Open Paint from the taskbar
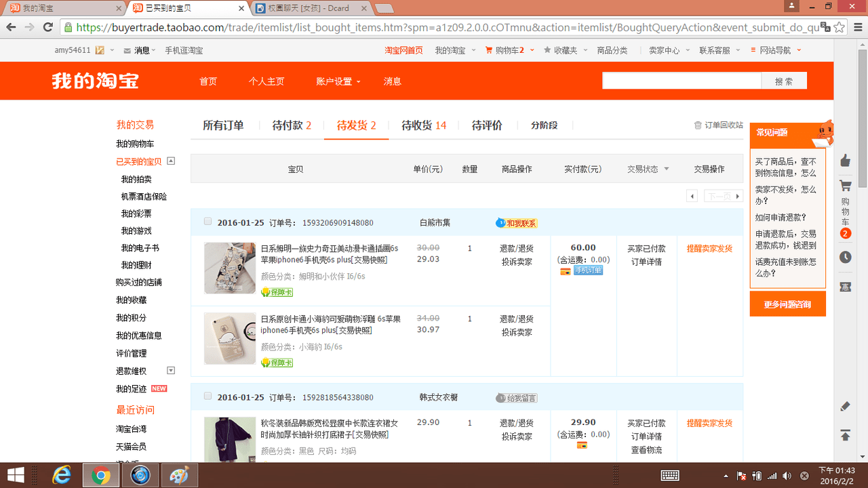868x488 pixels. [x=179, y=475]
